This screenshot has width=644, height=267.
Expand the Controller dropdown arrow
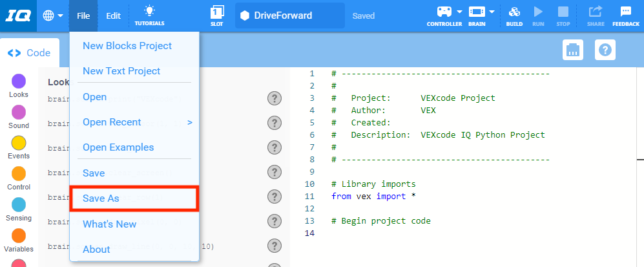point(459,12)
